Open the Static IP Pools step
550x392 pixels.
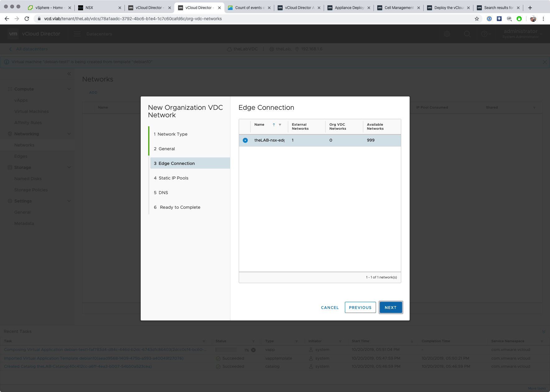[173, 178]
